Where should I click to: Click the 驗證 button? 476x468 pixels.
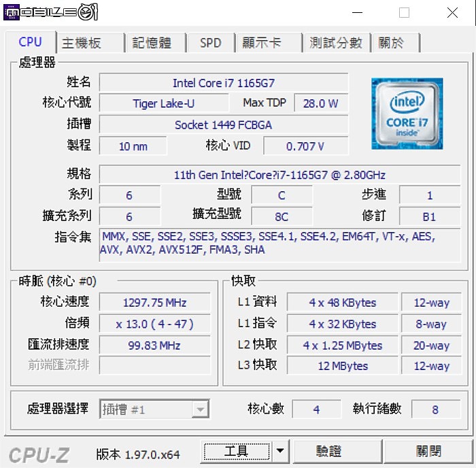point(337,451)
